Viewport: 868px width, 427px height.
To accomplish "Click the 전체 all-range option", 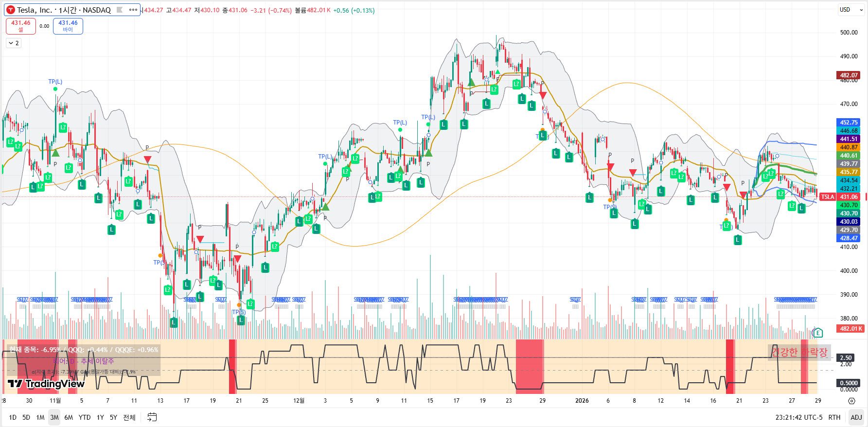I will (x=129, y=417).
